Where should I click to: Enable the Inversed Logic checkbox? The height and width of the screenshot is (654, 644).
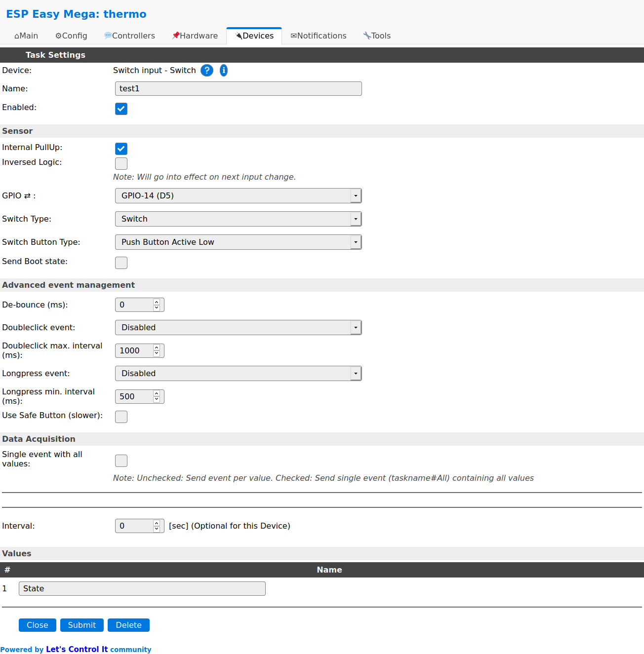click(x=121, y=163)
